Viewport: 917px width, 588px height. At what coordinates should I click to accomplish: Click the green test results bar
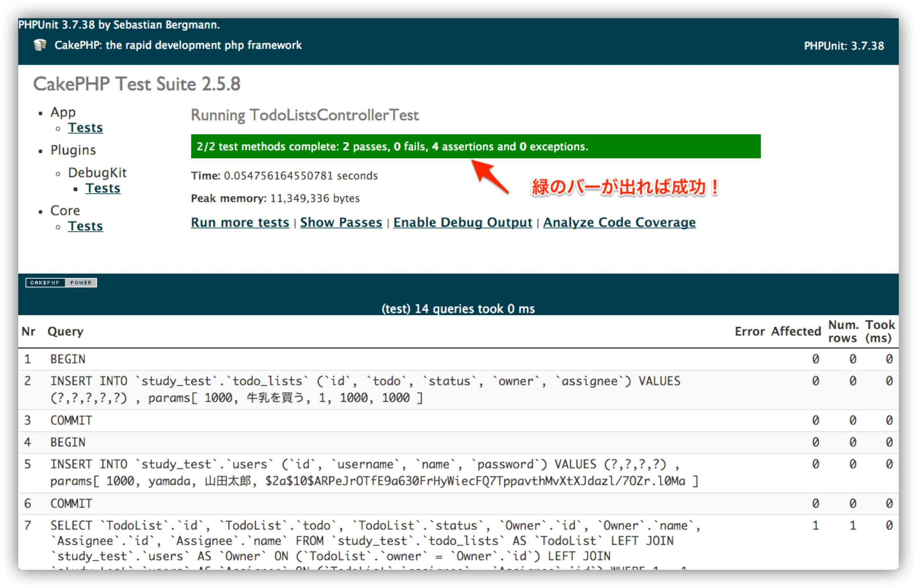point(476,146)
